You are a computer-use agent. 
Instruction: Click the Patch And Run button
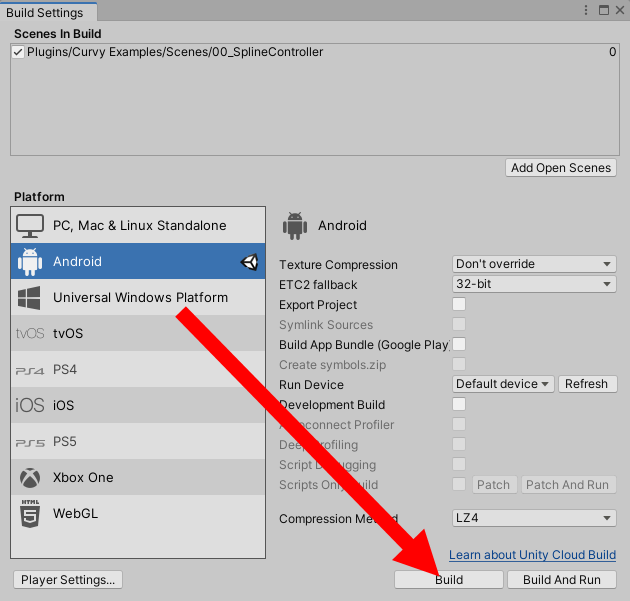coord(569,485)
